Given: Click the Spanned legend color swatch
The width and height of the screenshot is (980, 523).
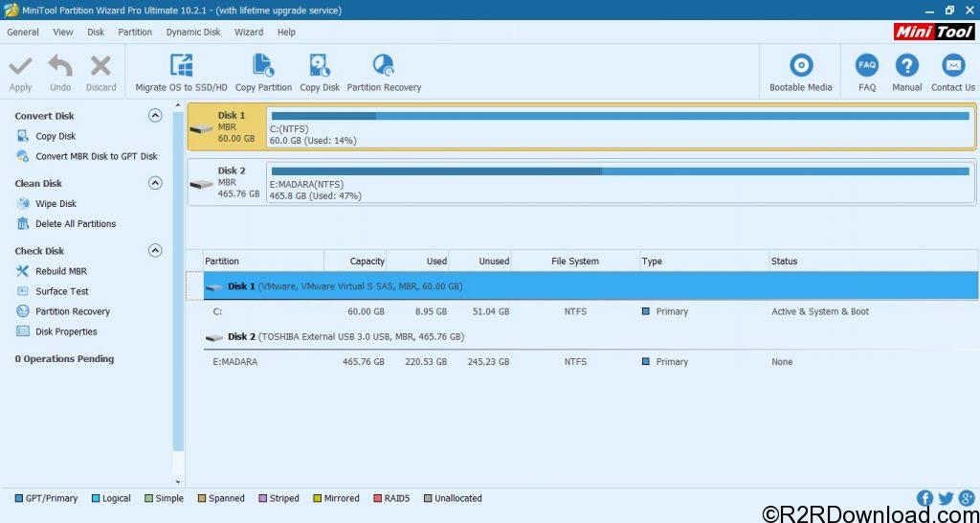Looking at the screenshot, I should point(202,499).
